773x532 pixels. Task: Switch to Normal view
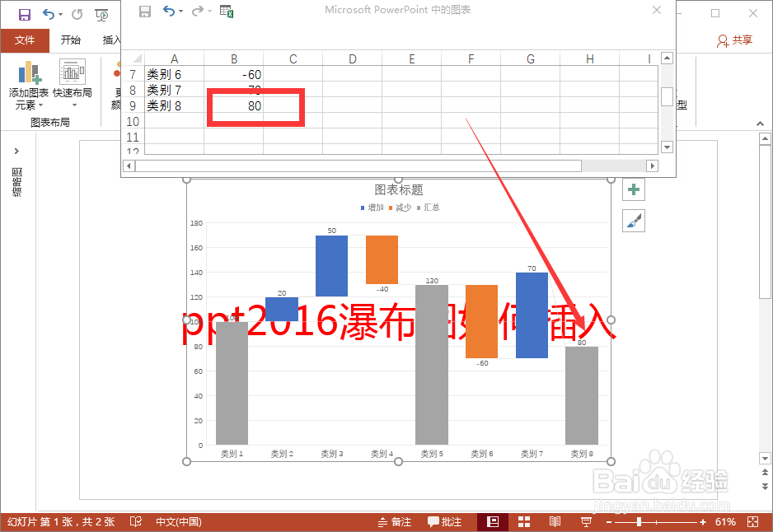(493, 521)
